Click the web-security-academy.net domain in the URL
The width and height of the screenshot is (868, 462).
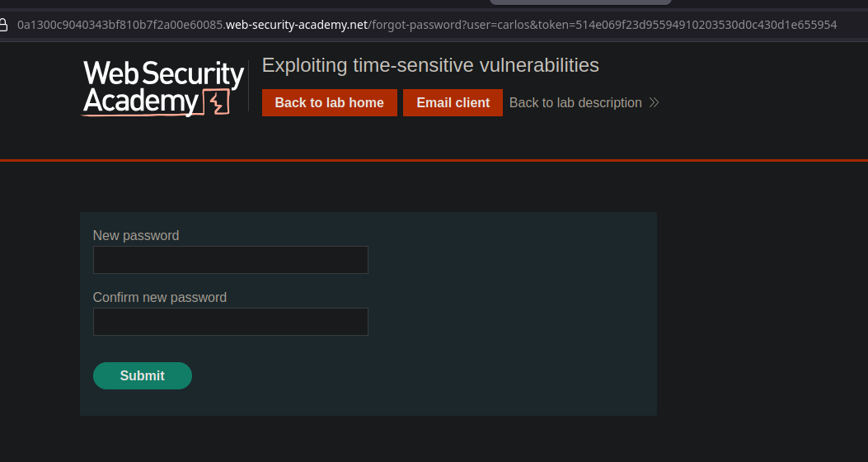pos(297,25)
